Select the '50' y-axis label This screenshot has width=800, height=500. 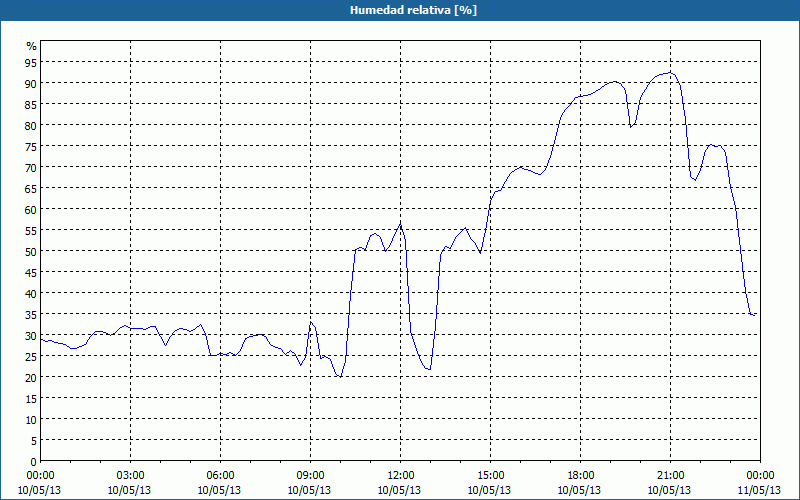tap(31, 252)
